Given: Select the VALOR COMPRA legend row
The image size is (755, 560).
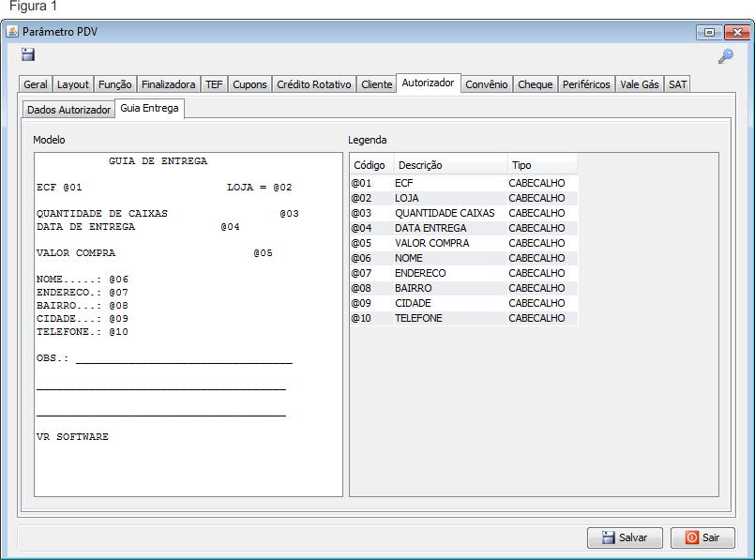Looking at the screenshot, I should point(463,243).
